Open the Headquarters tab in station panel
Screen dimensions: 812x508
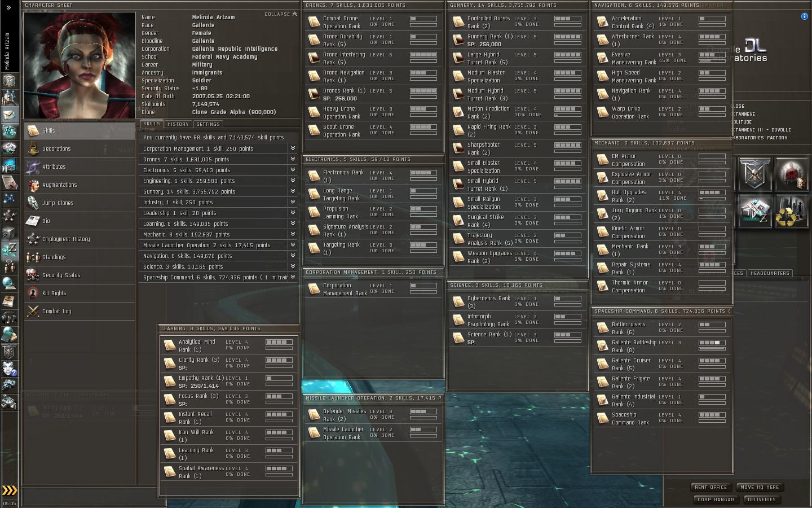coord(770,273)
